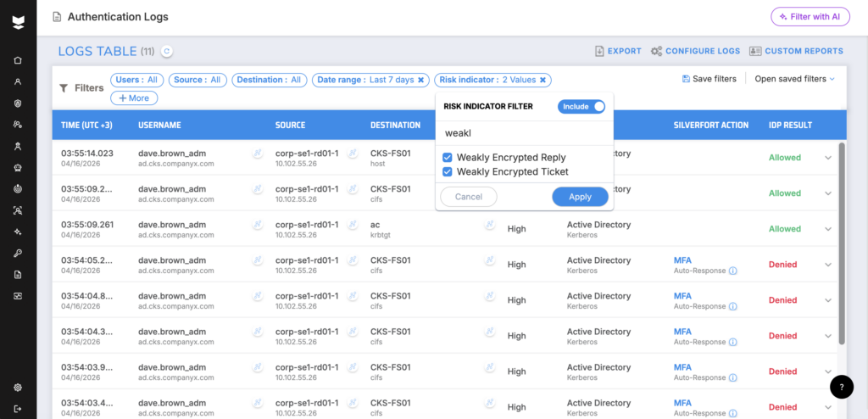Open the round help question-mark button
Image resolution: width=868 pixels, height=419 pixels.
tap(842, 387)
